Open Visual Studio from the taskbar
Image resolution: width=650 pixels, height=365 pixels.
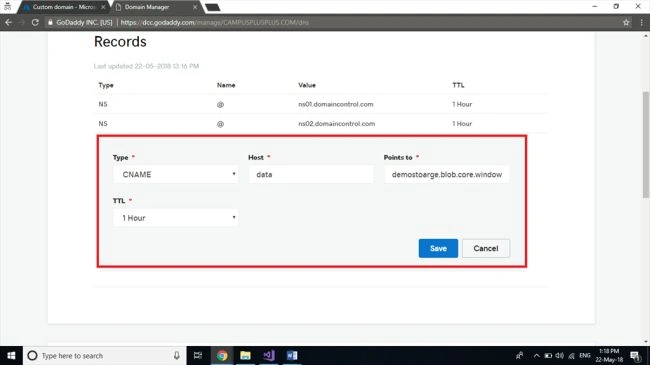269,355
